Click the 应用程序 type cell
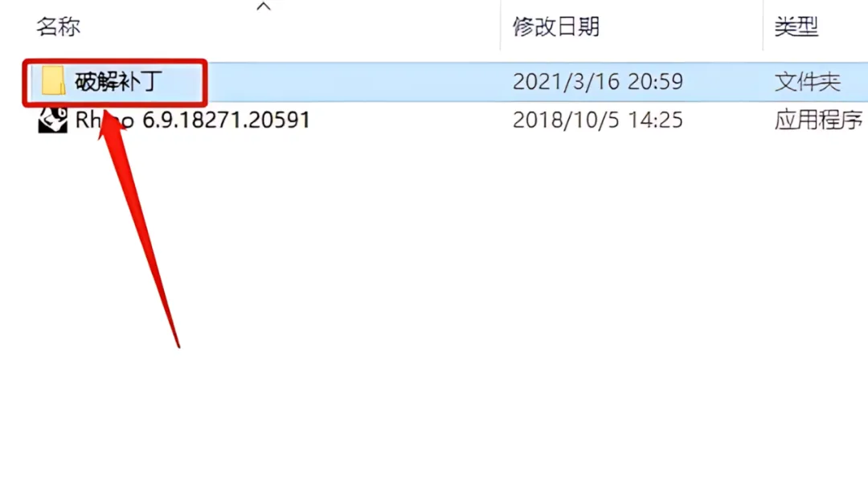Image resolution: width=868 pixels, height=480 pixels. 818,120
